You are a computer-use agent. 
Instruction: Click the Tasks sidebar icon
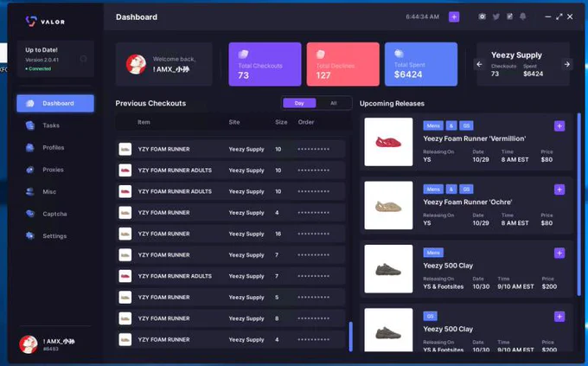30,125
